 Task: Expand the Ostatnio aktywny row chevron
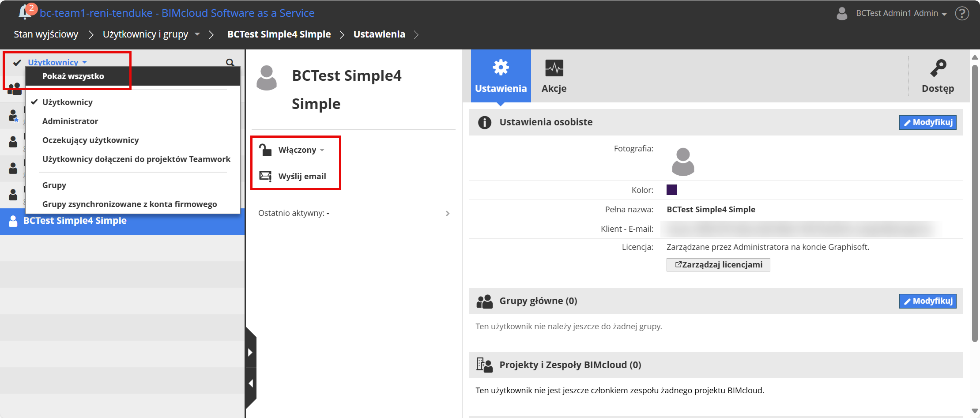pyautogui.click(x=448, y=213)
